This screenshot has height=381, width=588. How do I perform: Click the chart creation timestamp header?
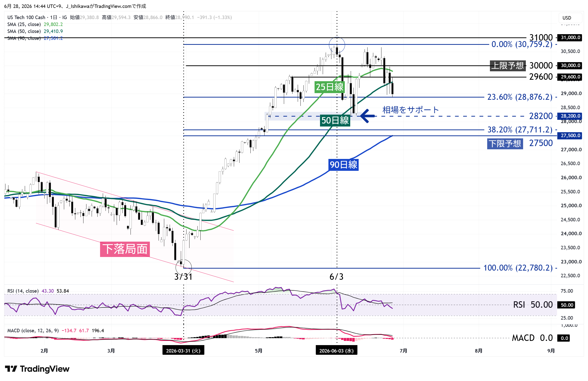75,6
